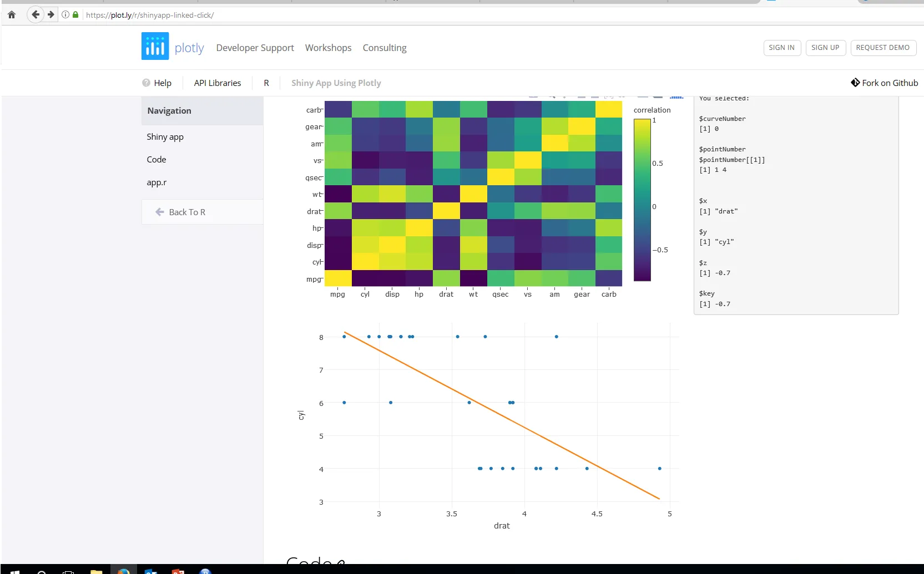This screenshot has height=574, width=924.
Task: Open the Consulting page
Action: click(x=385, y=48)
